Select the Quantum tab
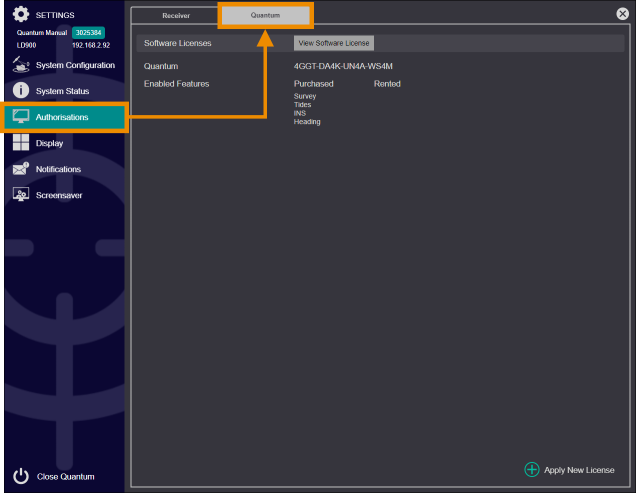The width and height of the screenshot is (636, 493). click(265, 15)
